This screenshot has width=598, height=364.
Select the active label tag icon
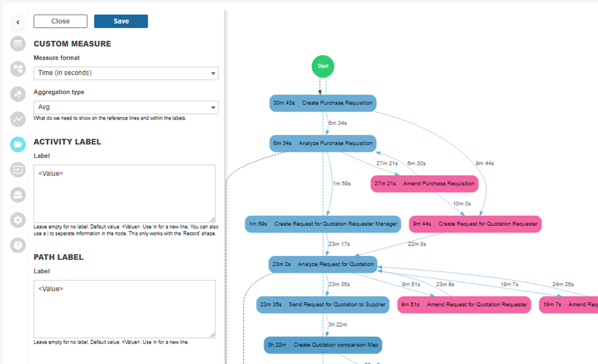tap(18, 144)
